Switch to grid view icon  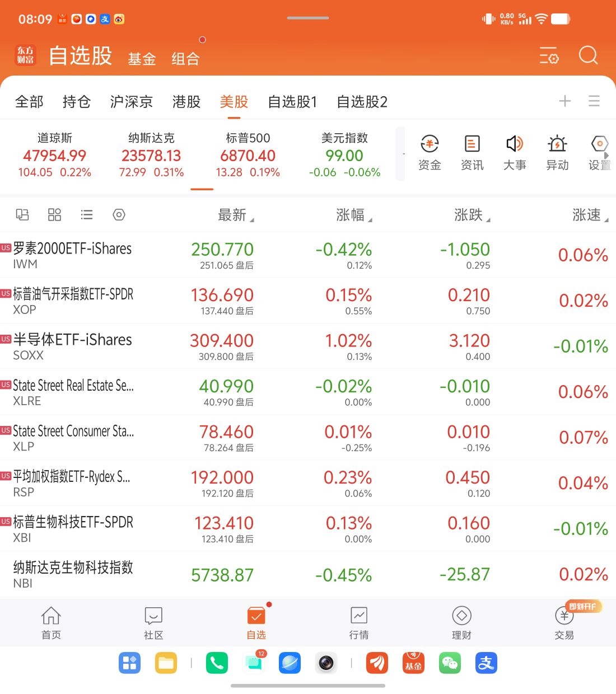tap(54, 214)
